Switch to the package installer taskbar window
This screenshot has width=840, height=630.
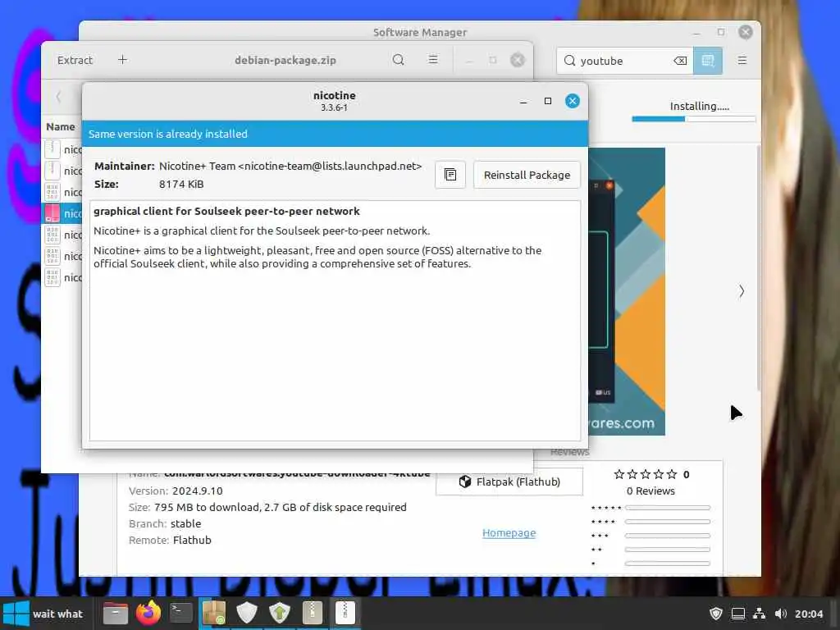(x=214, y=614)
